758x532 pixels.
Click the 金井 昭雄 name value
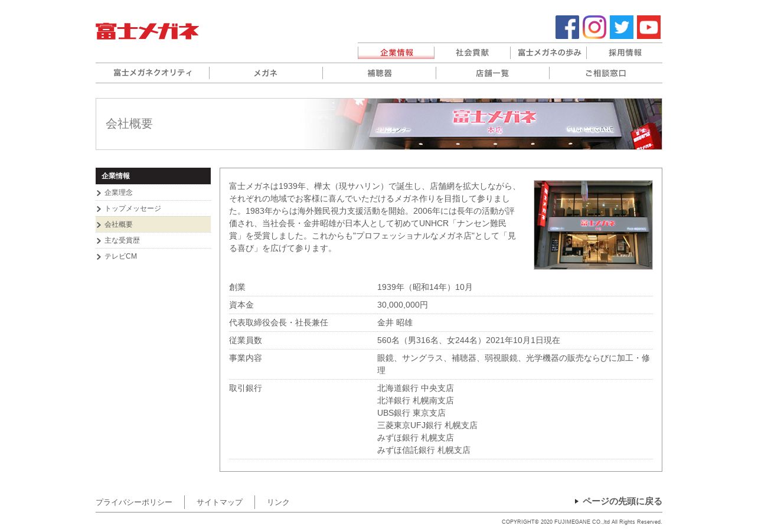[x=395, y=323]
